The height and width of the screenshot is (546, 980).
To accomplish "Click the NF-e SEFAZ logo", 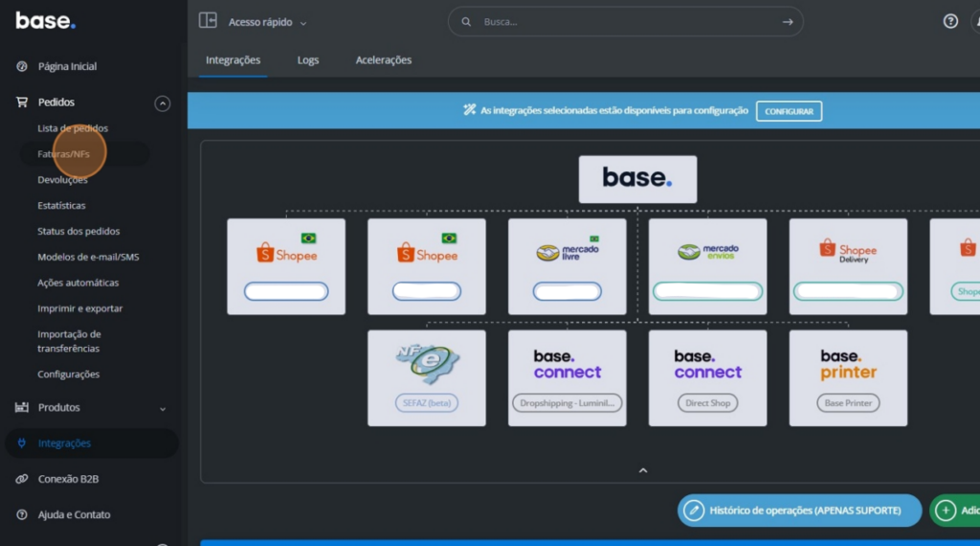I will pos(427,364).
